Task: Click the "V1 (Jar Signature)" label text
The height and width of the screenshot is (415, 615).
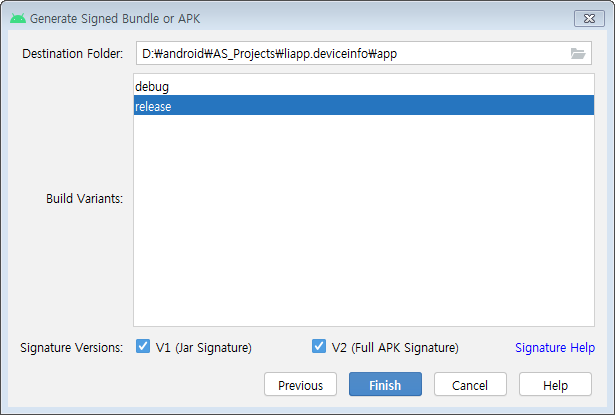Action: (x=204, y=348)
